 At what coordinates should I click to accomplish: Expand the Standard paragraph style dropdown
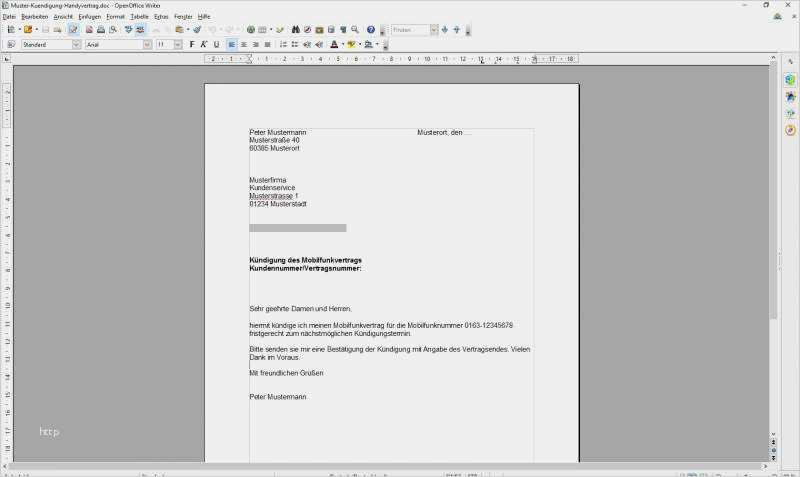coord(76,45)
